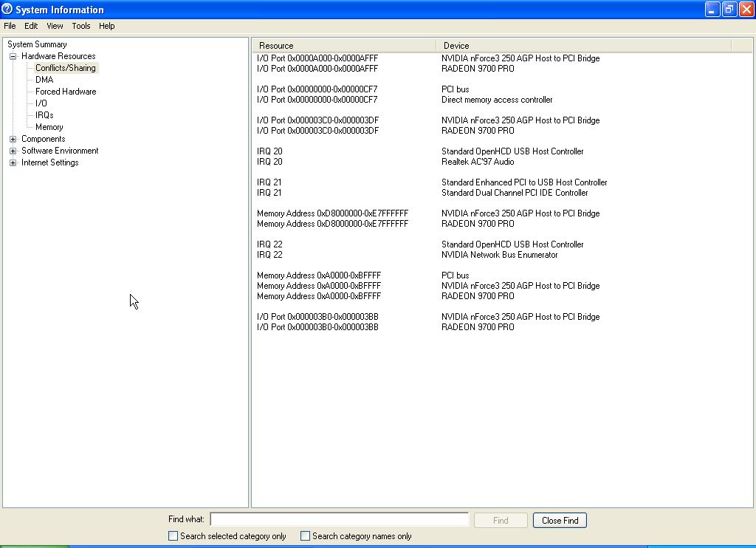Select the IRQs category
The width and height of the screenshot is (756, 548).
click(x=44, y=115)
